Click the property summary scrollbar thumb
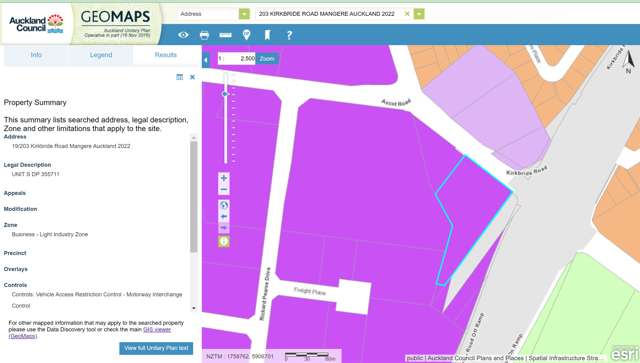The image size is (640, 363). pos(194,196)
